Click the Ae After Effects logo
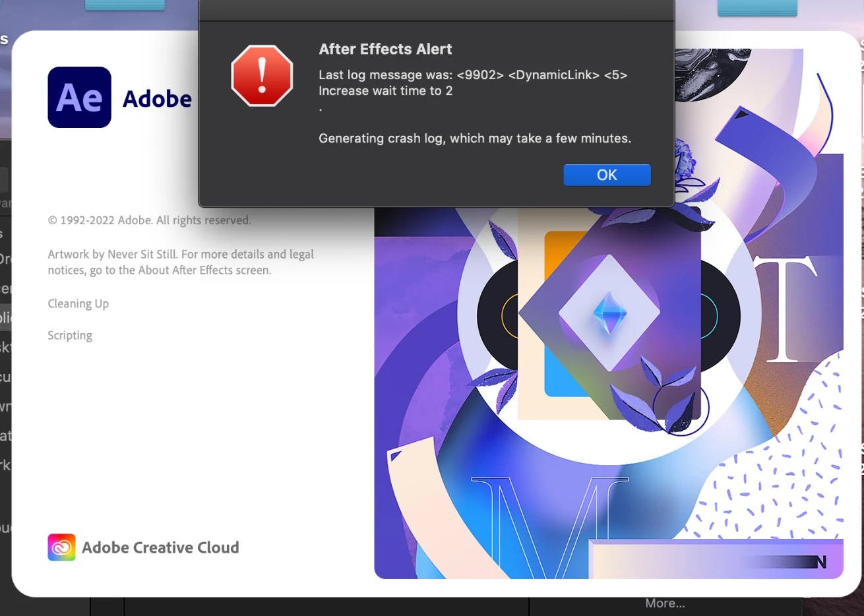864x616 pixels. (79, 97)
